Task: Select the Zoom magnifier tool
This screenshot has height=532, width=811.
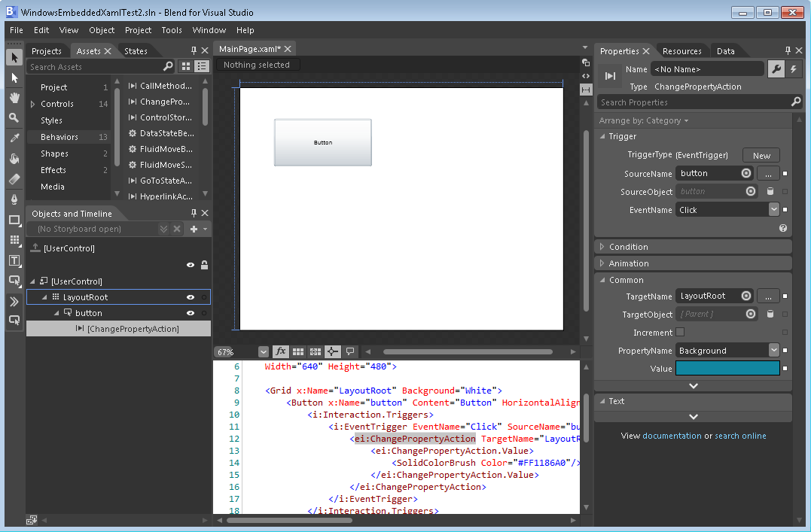Action: pyautogui.click(x=14, y=118)
